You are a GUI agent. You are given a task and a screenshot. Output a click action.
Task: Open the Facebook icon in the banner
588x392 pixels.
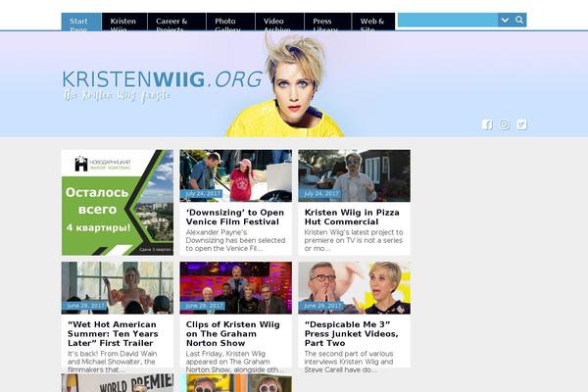(x=487, y=124)
